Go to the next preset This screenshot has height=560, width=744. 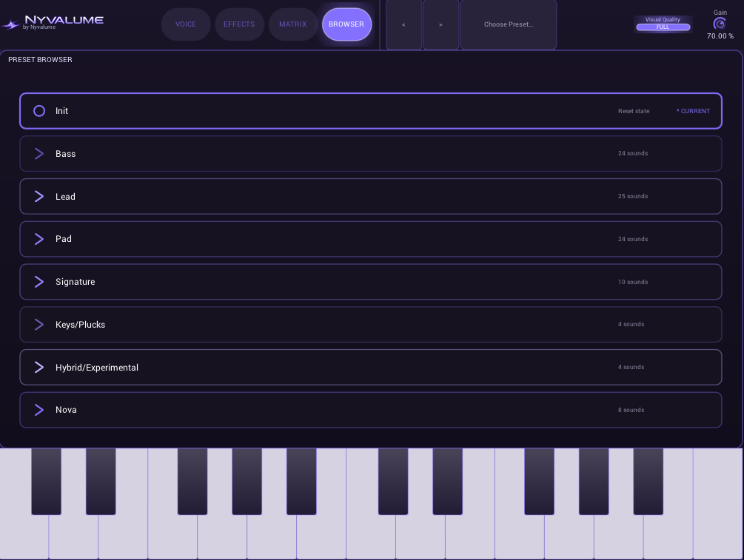point(440,24)
